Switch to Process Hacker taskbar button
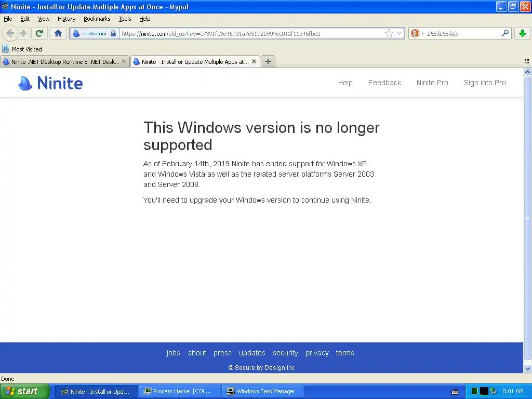The image size is (532, 399). click(179, 392)
